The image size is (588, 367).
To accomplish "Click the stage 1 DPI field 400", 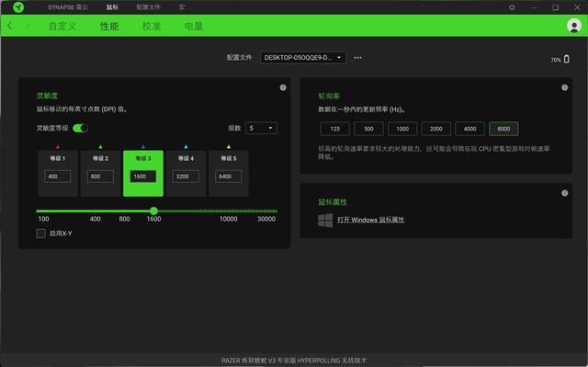I will pyautogui.click(x=57, y=177).
